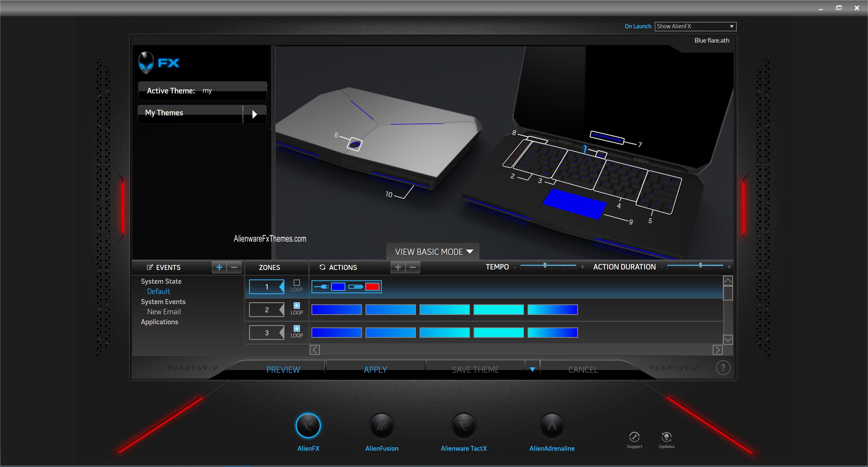The width and height of the screenshot is (868, 467).
Task: Select zone 2 selector box
Action: coord(267,310)
